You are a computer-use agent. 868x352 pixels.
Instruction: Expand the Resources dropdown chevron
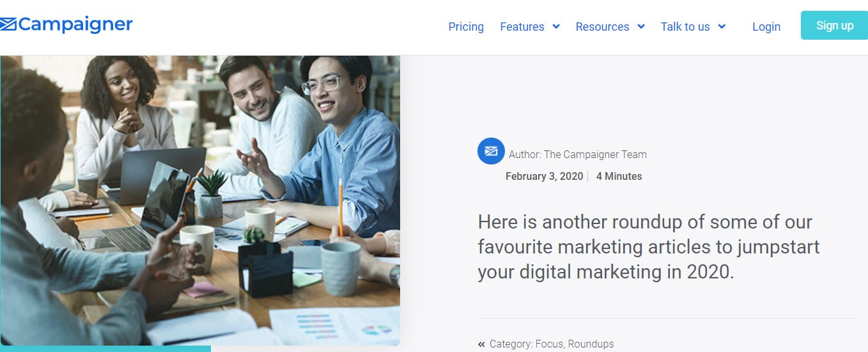(641, 27)
